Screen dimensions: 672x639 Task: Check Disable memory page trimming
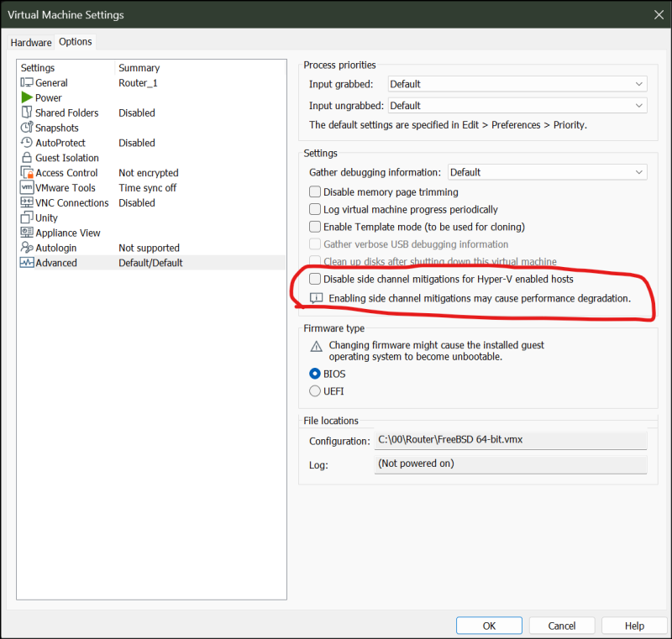[315, 191]
